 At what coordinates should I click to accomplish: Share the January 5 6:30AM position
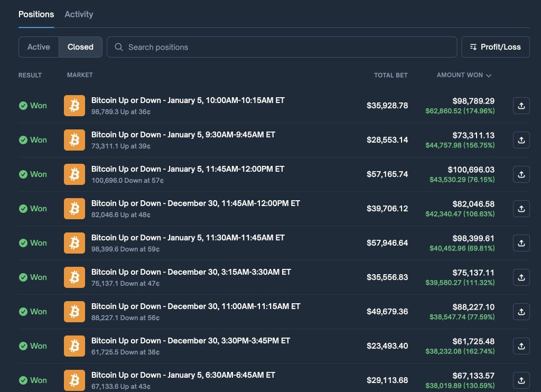(521, 380)
